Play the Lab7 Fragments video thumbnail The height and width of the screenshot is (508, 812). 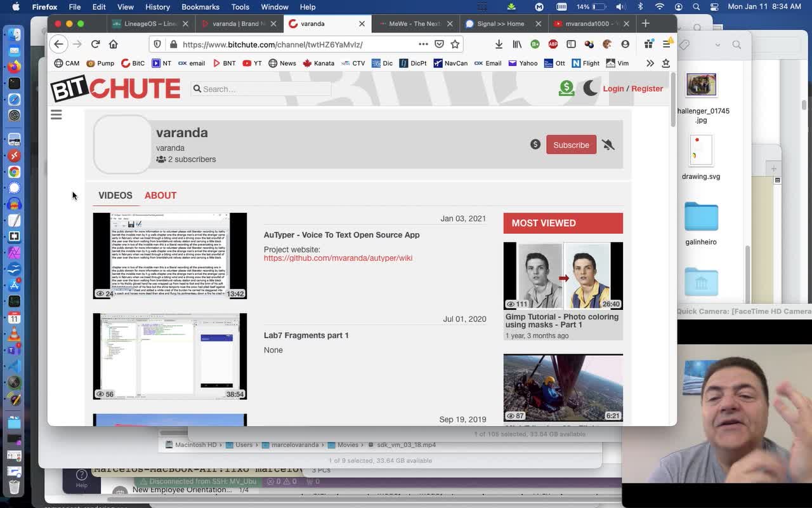pos(170,356)
